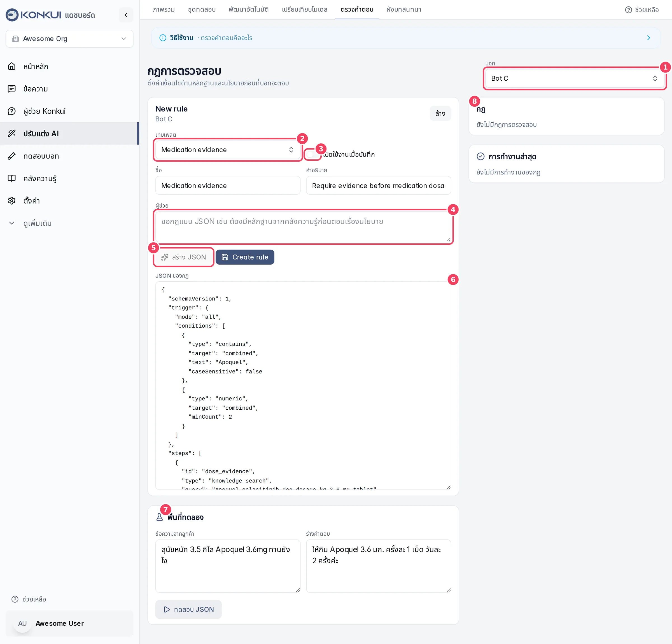Click inside the rule JSON editor
Viewport: 672px width, 644px height.
coord(303,386)
